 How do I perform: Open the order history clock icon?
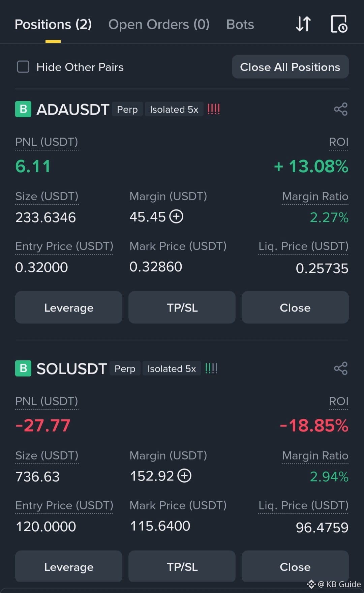click(x=339, y=24)
